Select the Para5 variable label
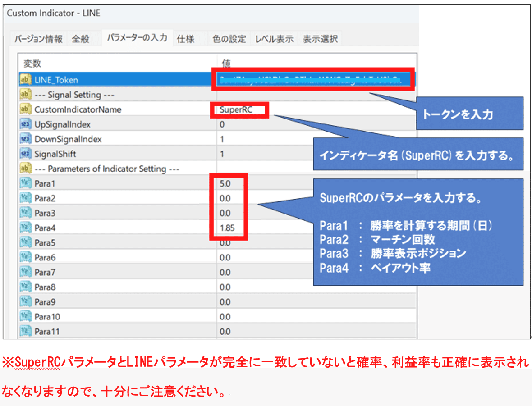 tap(45, 243)
